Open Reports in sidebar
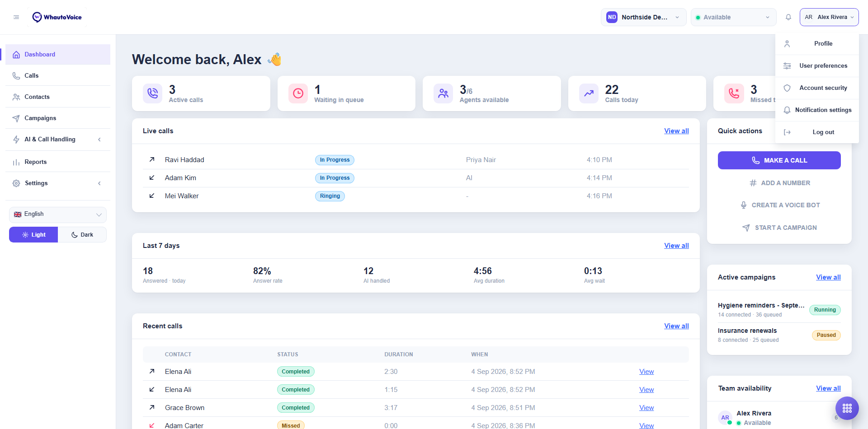The width and height of the screenshot is (868, 429). (58, 162)
